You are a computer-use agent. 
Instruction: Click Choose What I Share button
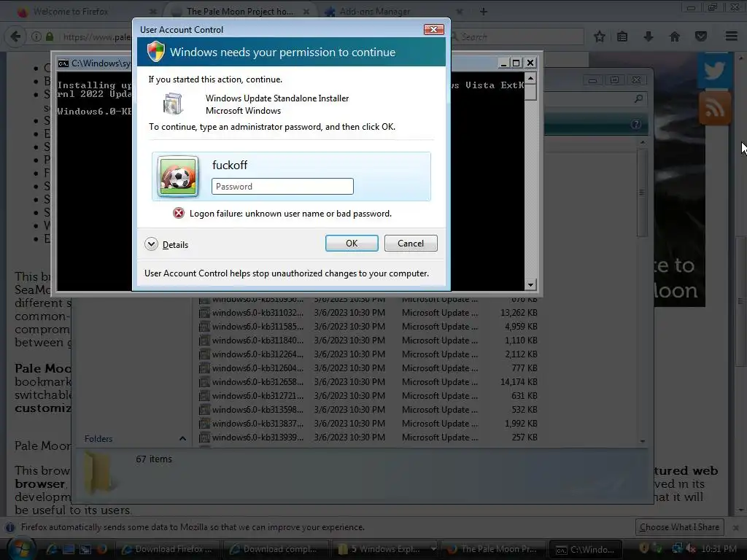[679, 527]
